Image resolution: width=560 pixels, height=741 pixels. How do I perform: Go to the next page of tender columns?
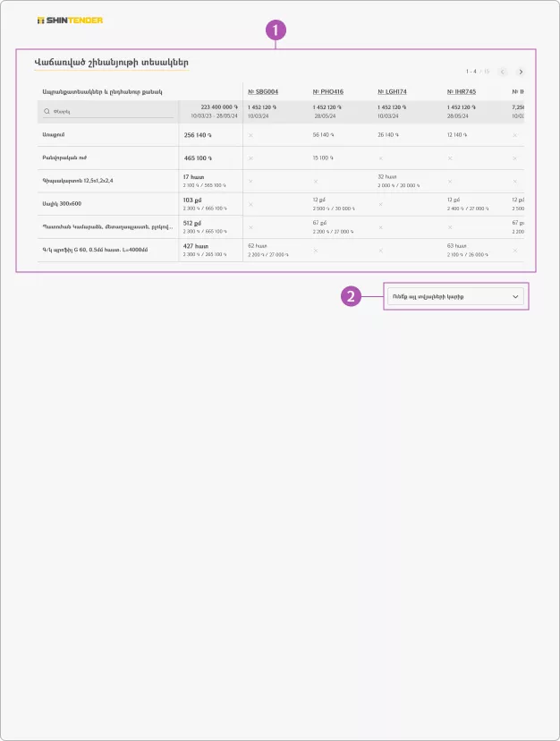tap(521, 72)
